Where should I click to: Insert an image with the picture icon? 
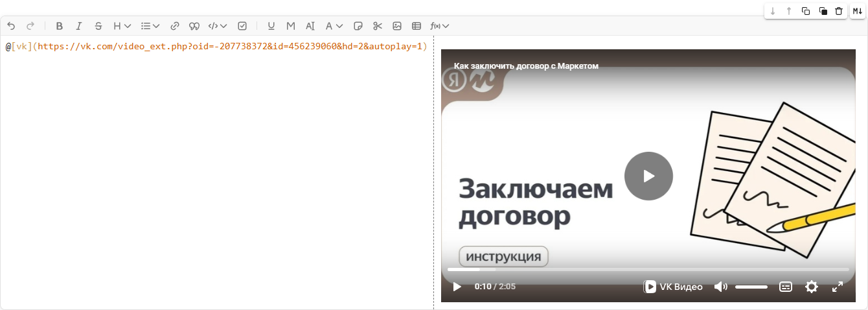pos(397,26)
